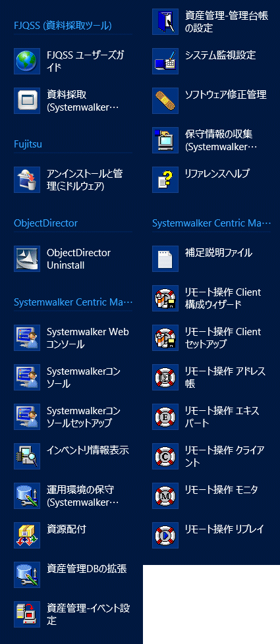The width and height of the screenshot is (280, 644).
Task: Click the ObjectDirector Uninstall icon
Action: click(x=27, y=259)
